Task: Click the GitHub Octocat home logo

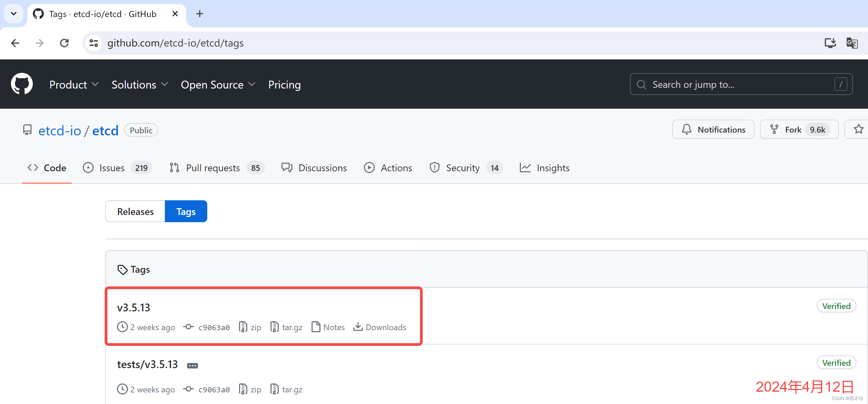Action: tap(22, 84)
